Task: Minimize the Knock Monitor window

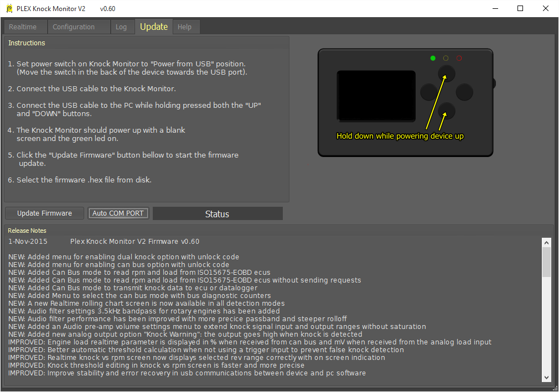Action: [495, 8]
